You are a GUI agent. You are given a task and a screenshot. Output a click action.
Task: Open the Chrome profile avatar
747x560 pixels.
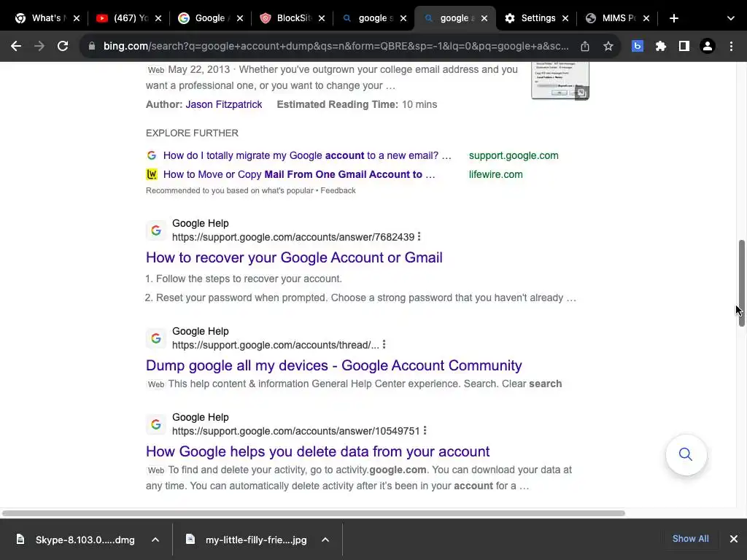708,46
